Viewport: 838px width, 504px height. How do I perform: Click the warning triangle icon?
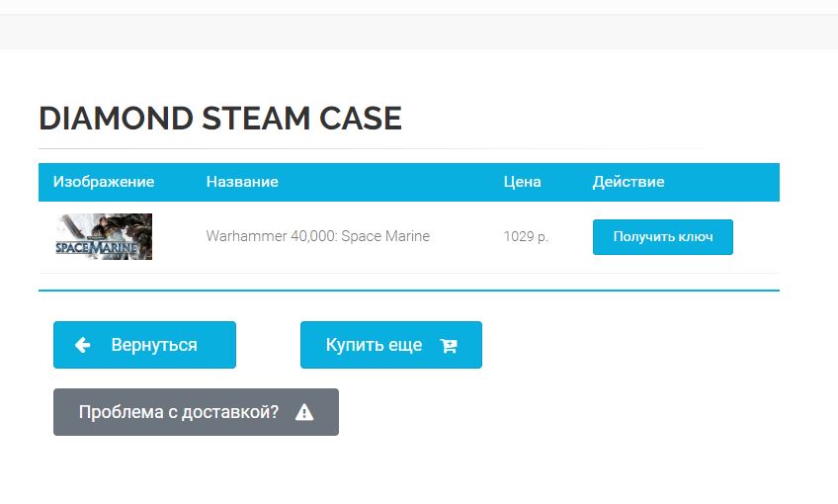304,413
